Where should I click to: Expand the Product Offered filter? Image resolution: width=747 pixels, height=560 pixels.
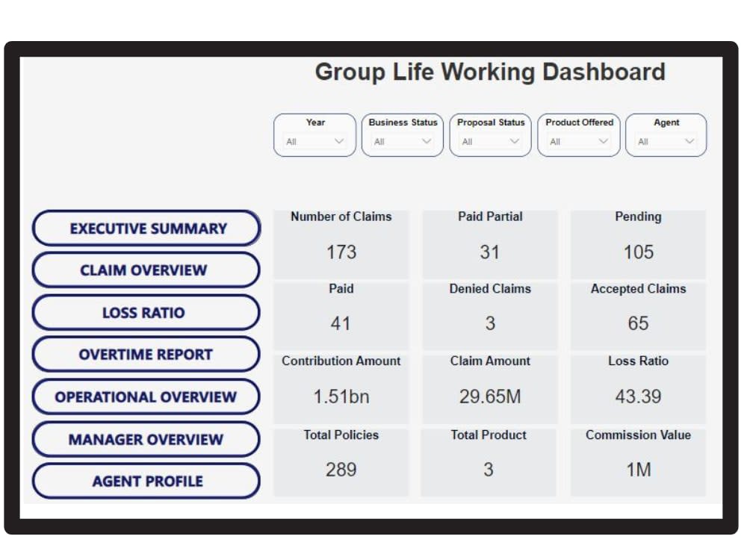coord(577,139)
